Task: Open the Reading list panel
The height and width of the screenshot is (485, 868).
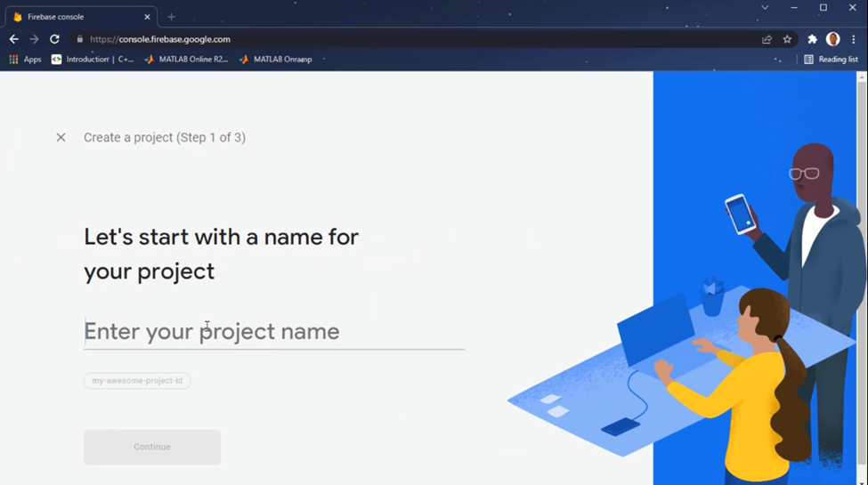Action: pos(831,60)
